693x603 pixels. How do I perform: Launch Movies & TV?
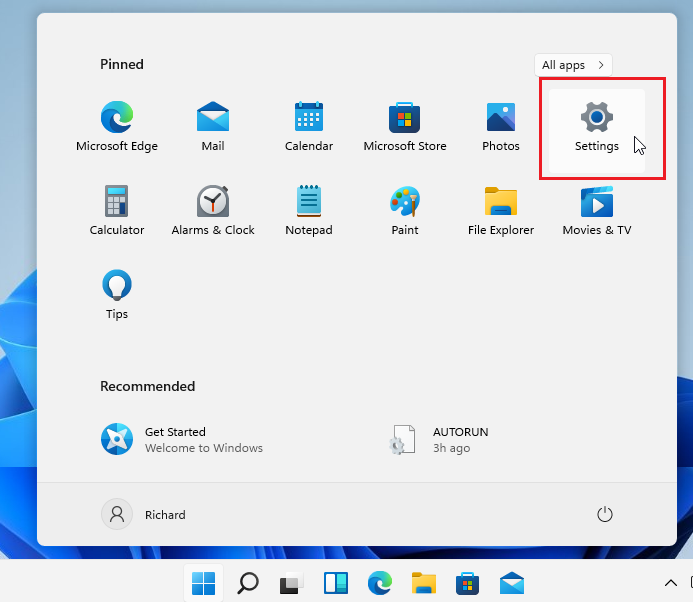click(x=597, y=211)
